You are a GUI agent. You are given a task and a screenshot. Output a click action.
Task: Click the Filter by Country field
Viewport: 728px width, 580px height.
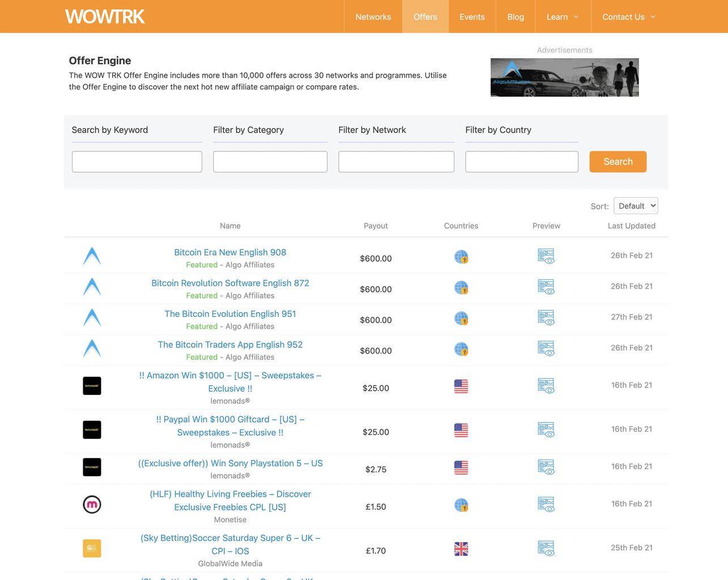522,161
